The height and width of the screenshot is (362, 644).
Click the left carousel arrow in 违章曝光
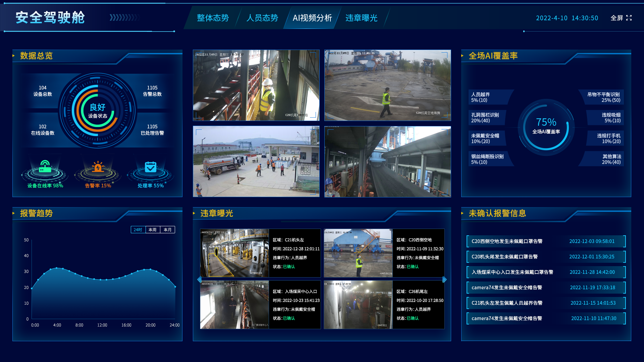[199, 279]
